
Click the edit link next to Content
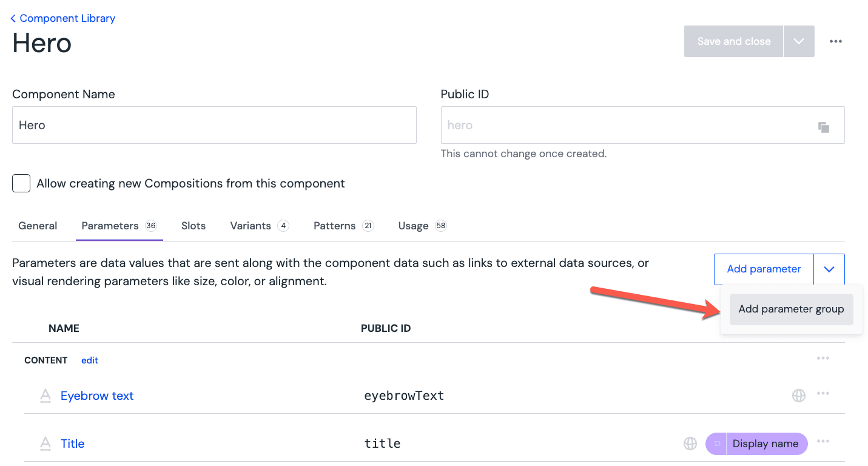(x=90, y=360)
